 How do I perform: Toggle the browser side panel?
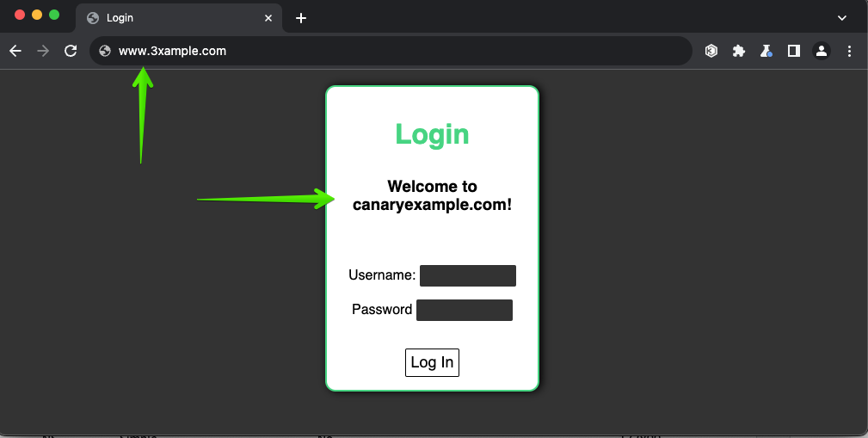(794, 51)
